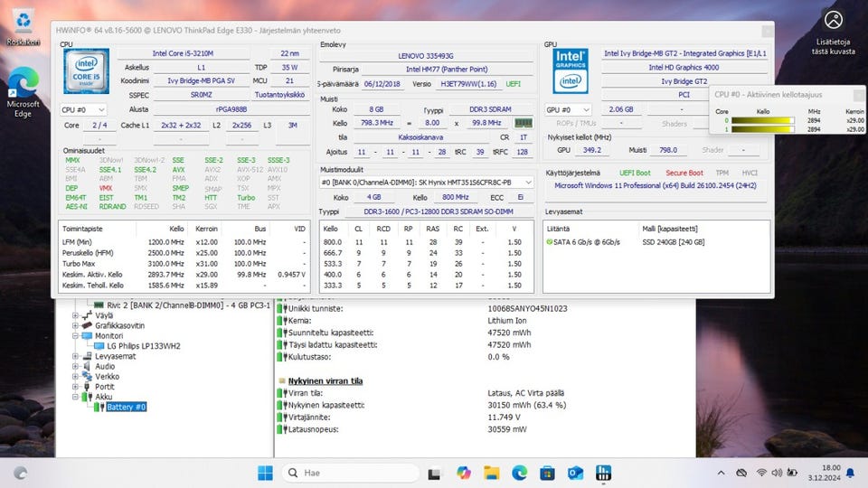Screen dimensions: 868x488
Task: Click the Windows Start button
Action: 265,473
